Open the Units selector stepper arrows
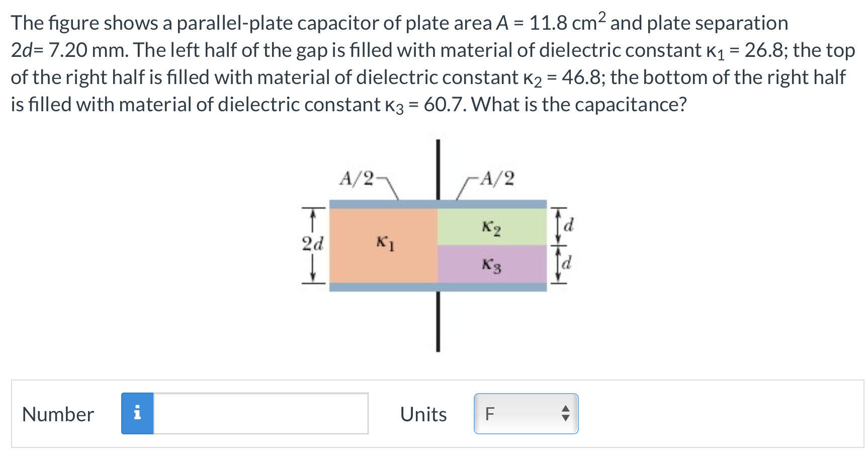Screen dimensions: 868x459 tap(565, 414)
